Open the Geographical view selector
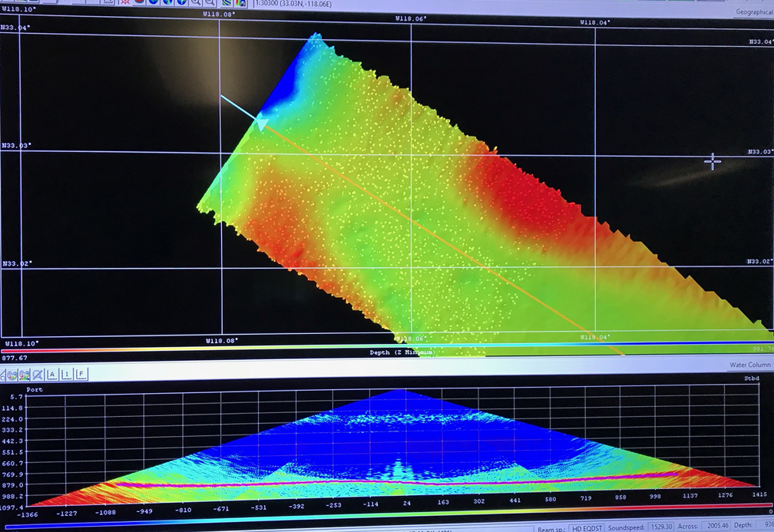The image size is (774, 532). (754, 12)
